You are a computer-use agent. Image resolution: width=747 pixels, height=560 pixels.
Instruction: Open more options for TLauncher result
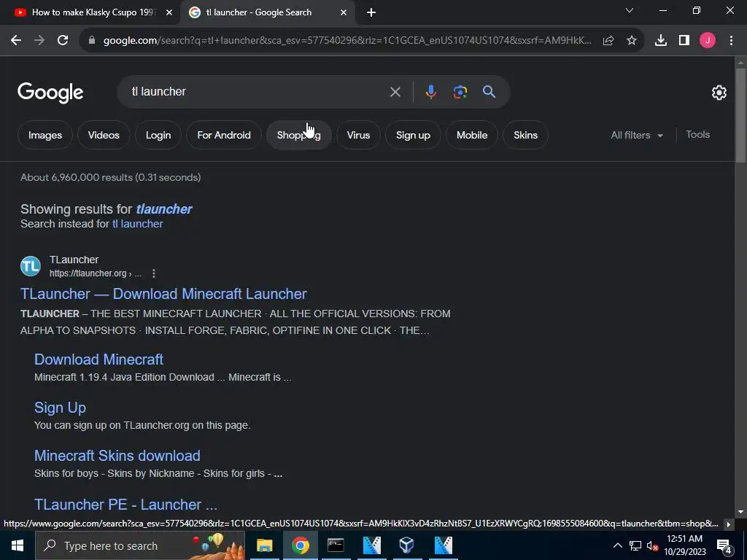[x=153, y=273]
